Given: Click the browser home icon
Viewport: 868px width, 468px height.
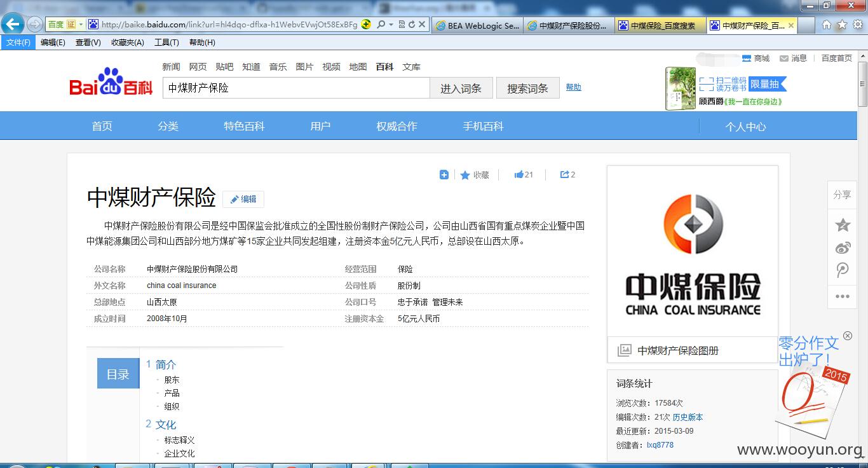Looking at the screenshot, I should pyautogui.click(x=826, y=25).
